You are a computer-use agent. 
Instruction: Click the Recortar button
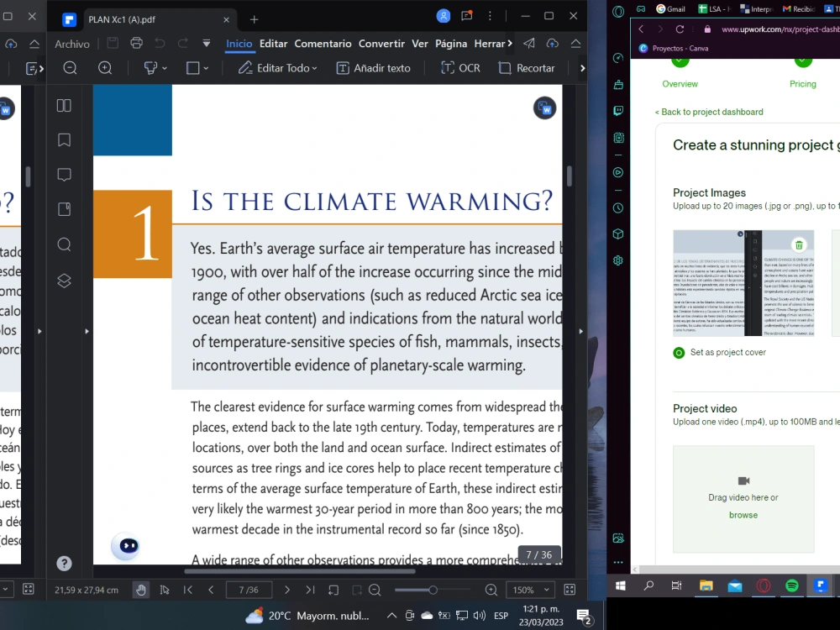527,68
